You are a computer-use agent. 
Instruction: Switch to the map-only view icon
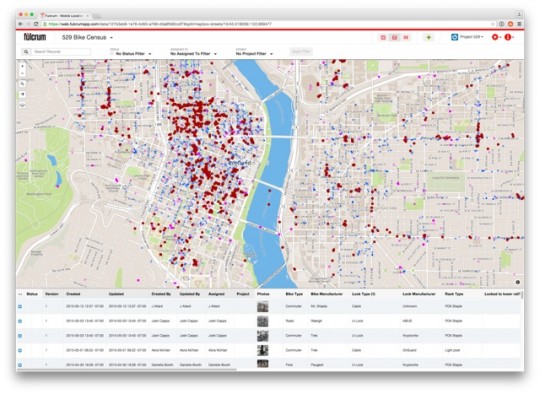(x=383, y=37)
